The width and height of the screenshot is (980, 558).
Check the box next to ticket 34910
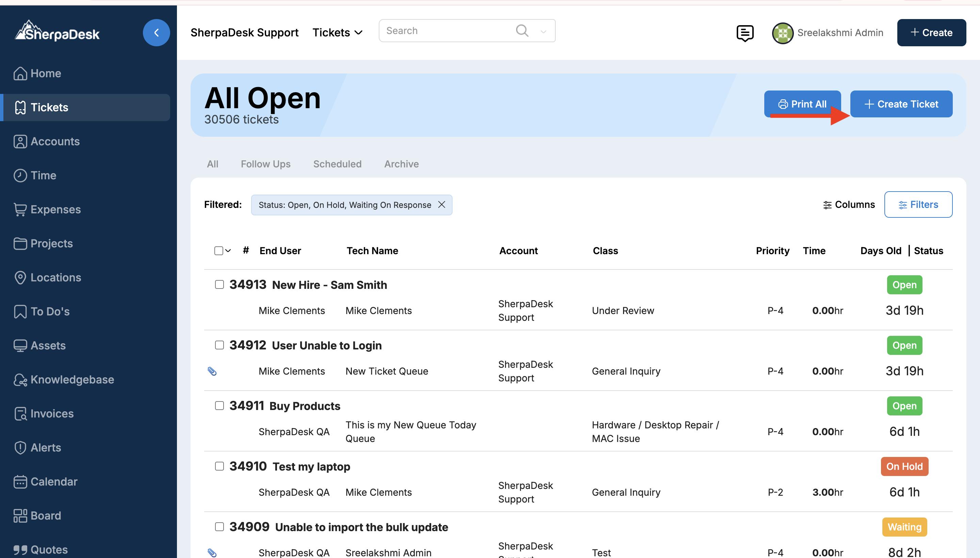(219, 466)
